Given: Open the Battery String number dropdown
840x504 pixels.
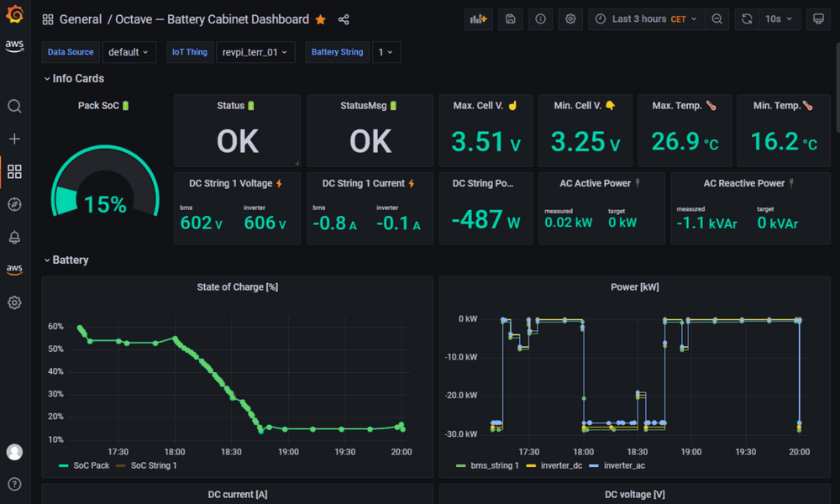Looking at the screenshot, I should (384, 51).
